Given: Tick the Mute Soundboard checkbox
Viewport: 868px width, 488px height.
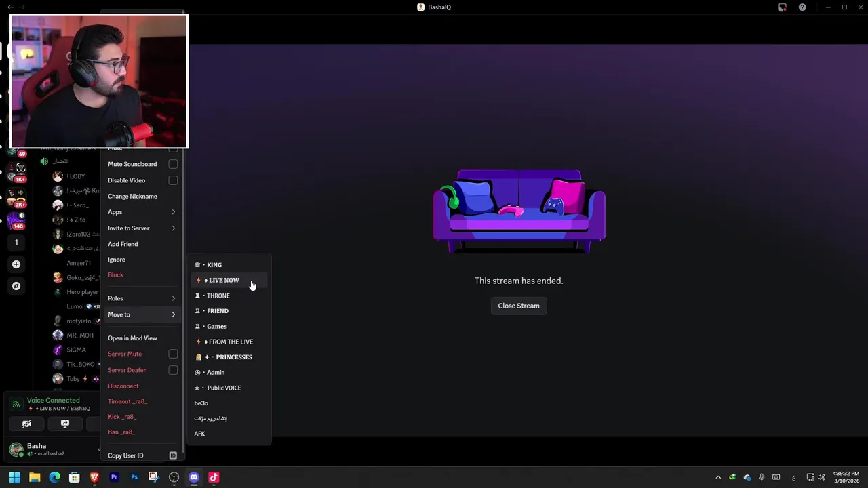Looking at the screenshot, I should tap(173, 164).
